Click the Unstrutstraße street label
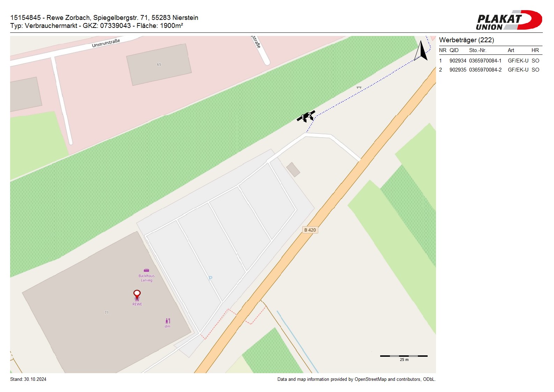Image resolution: width=554 pixels, height=392 pixels. 106,43
